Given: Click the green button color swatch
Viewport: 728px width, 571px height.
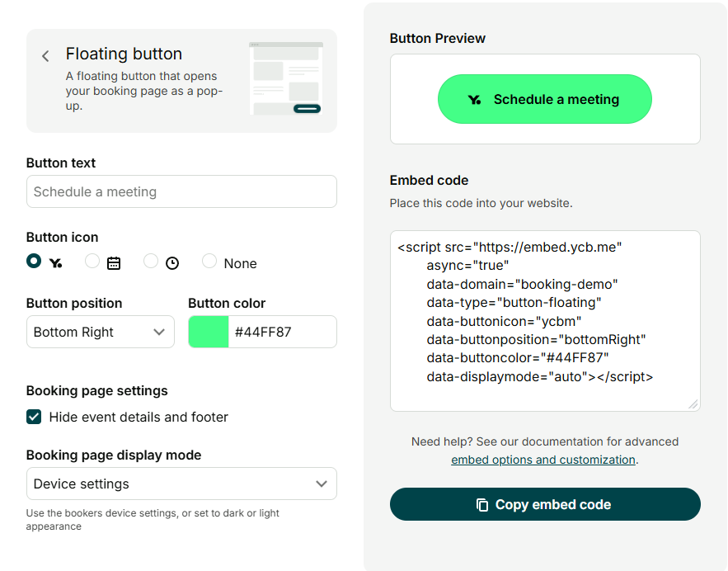Looking at the screenshot, I should pyautogui.click(x=209, y=332).
